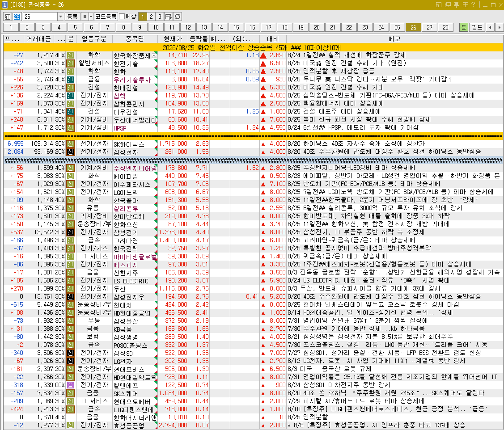Select 한전기술 stock name

126,63
